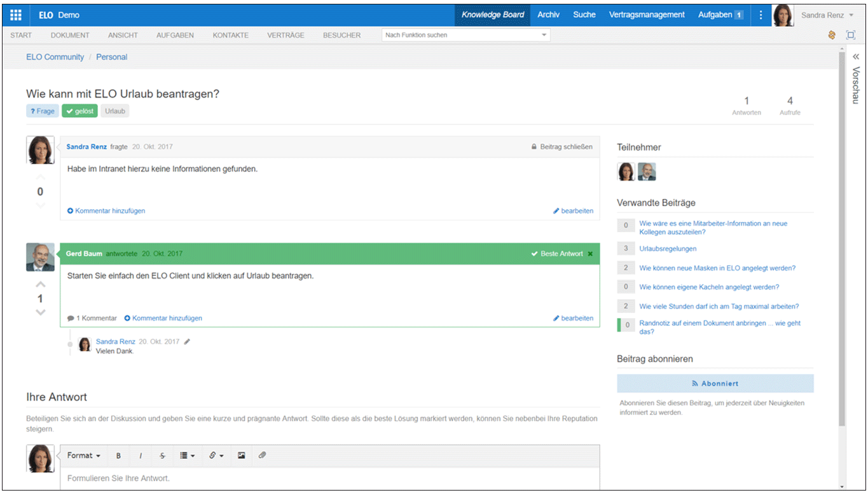Click the page's vertical scrollbar
Image resolution: width=868 pixels, height=495 pixels.
tap(842, 239)
